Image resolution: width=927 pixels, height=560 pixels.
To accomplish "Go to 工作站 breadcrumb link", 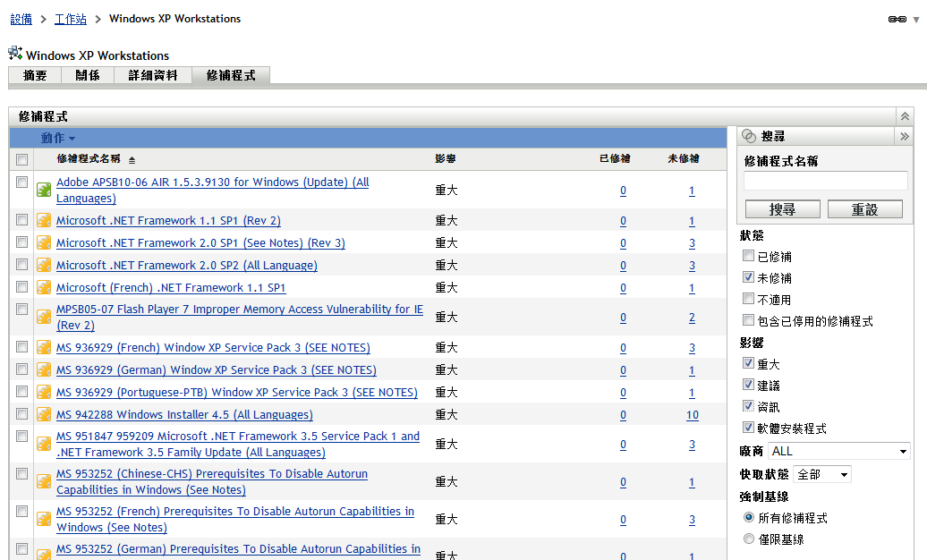I will [x=71, y=19].
